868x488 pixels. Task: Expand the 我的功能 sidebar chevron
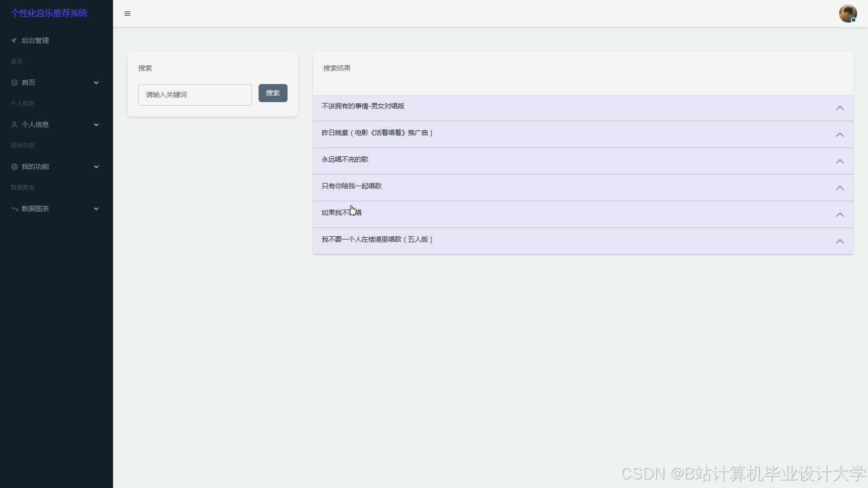click(96, 167)
